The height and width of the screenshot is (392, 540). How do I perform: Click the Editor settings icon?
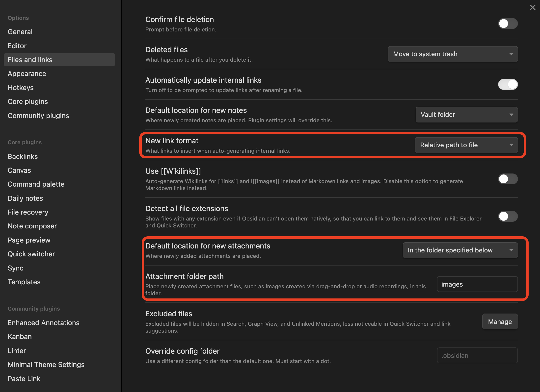tap(17, 45)
